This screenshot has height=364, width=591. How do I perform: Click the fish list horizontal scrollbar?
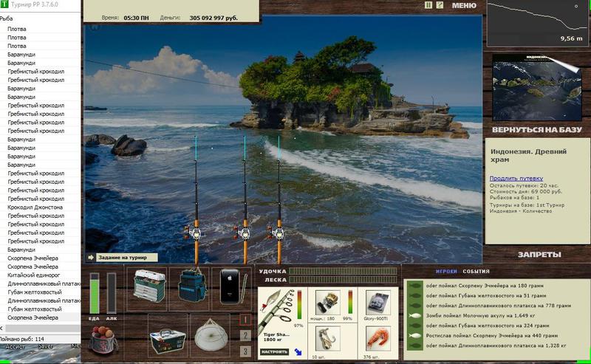click(x=42, y=329)
